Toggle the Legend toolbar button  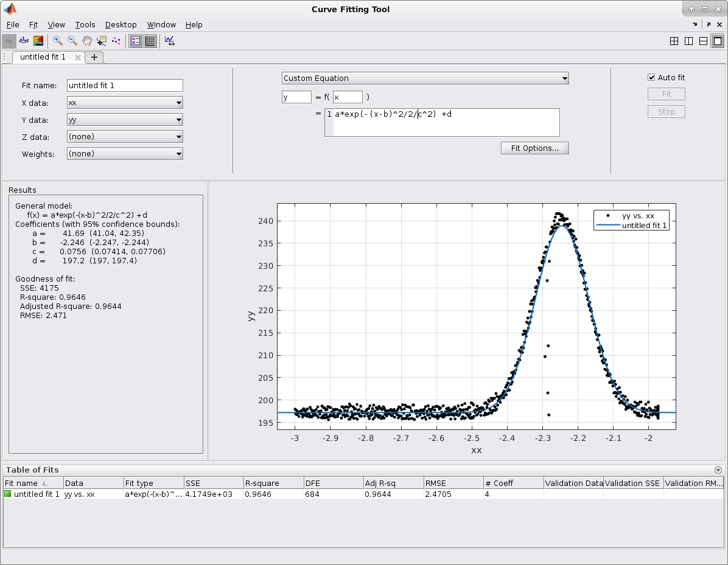tap(135, 41)
